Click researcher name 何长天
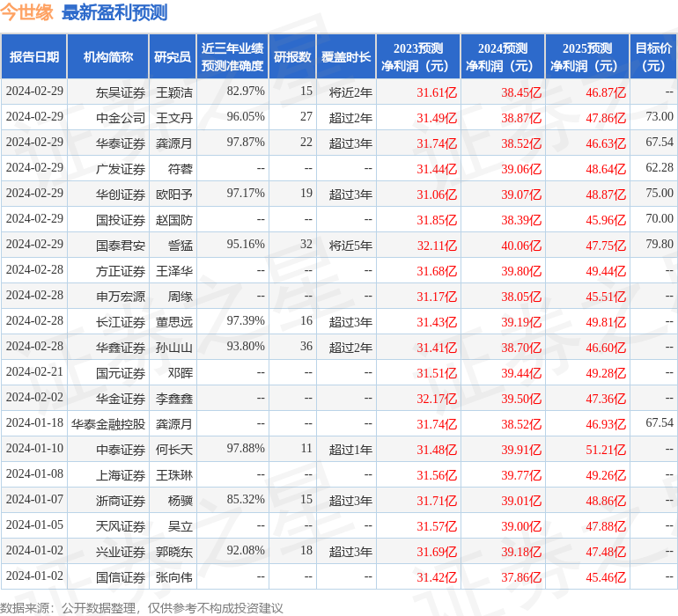 173,450
